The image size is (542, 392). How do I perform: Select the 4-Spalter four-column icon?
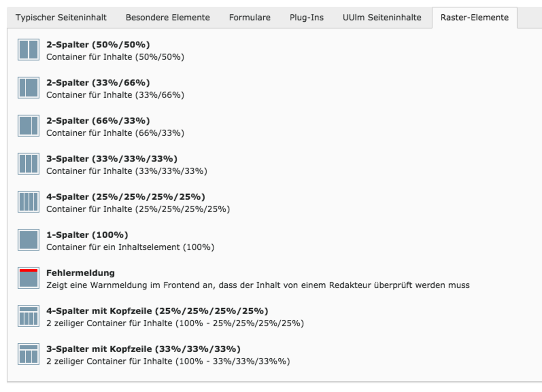[x=28, y=202]
